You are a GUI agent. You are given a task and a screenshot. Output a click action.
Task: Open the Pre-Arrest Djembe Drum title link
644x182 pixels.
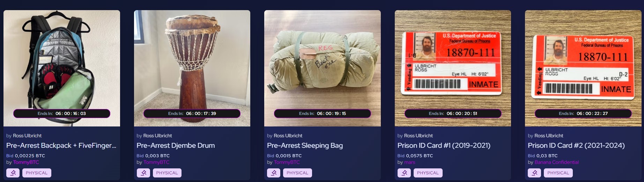pyautogui.click(x=176, y=145)
